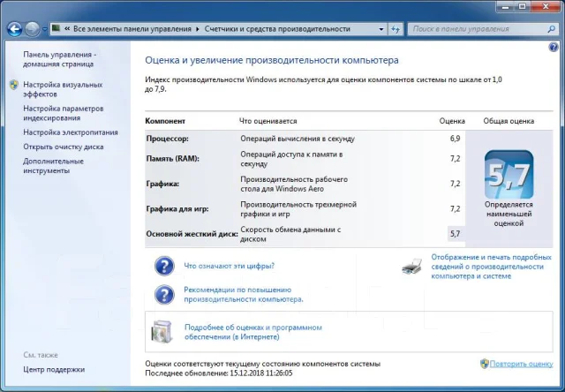
Task: Click the control panel address bar icon
Action: [x=56, y=28]
